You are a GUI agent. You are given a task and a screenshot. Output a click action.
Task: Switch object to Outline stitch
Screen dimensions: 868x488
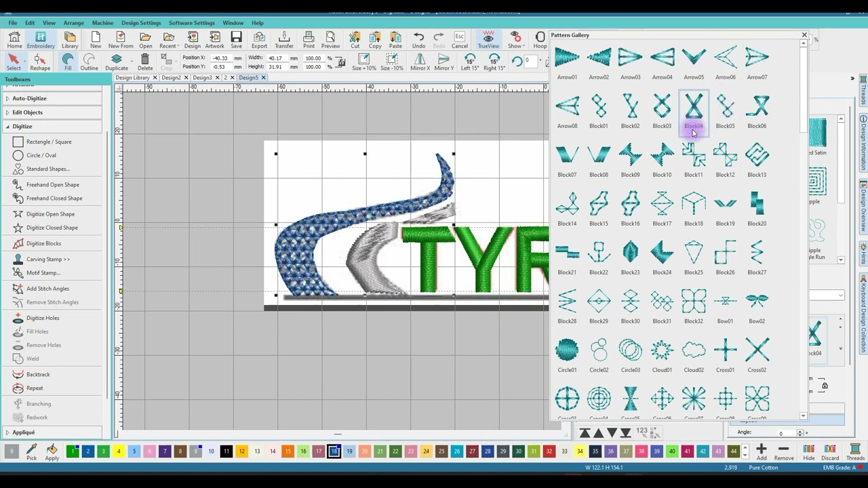click(x=89, y=62)
